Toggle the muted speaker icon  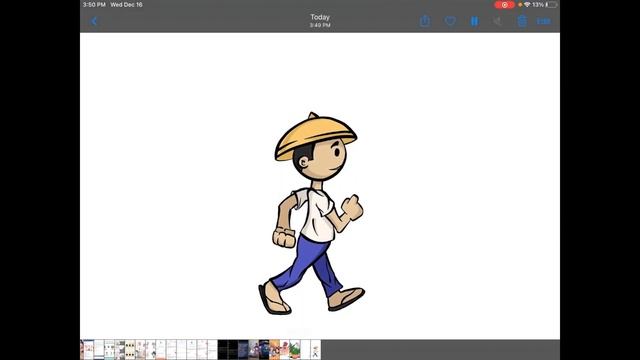[x=498, y=21]
